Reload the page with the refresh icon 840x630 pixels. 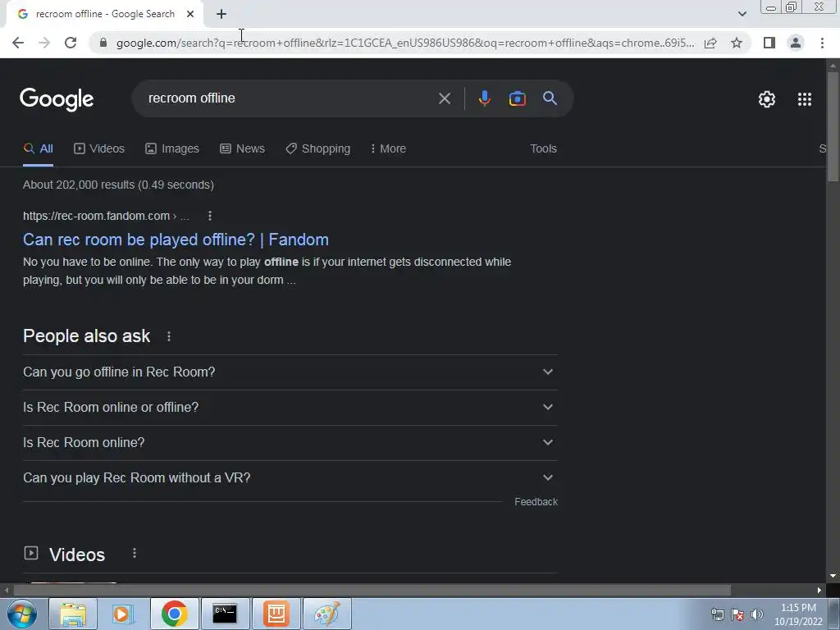click(x=71, y=43)
